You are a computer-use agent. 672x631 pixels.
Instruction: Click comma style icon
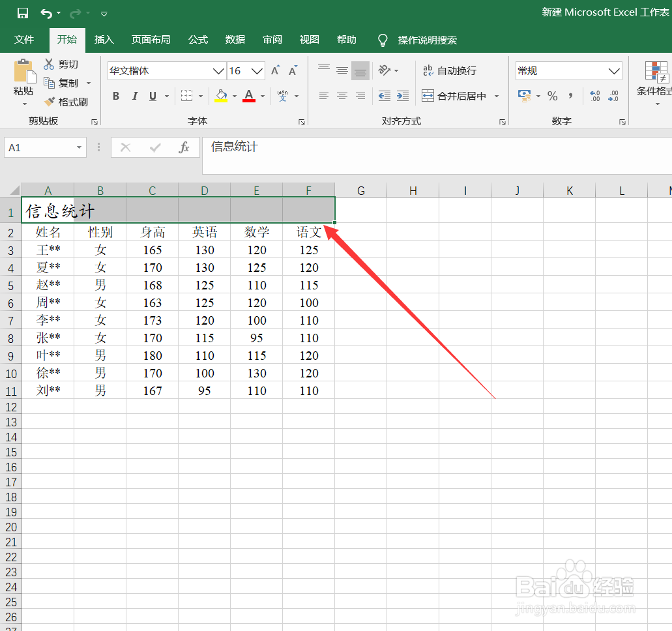click(570, 96)
